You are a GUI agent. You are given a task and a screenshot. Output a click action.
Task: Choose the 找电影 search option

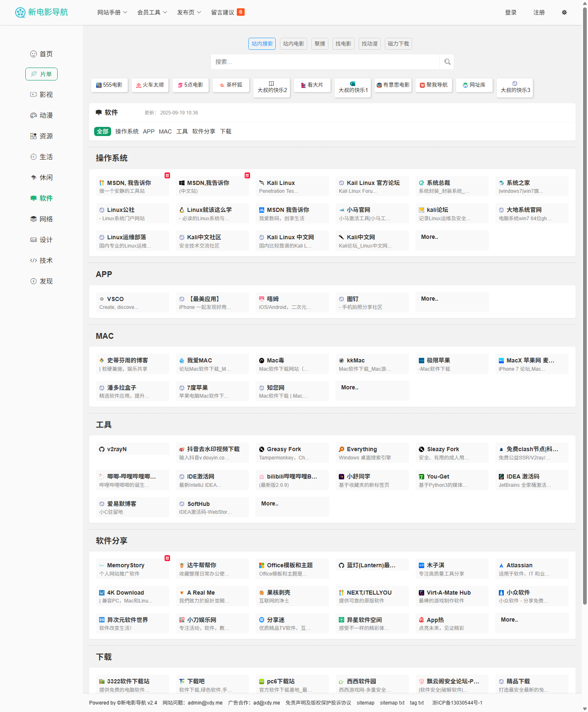coord(343,44)
